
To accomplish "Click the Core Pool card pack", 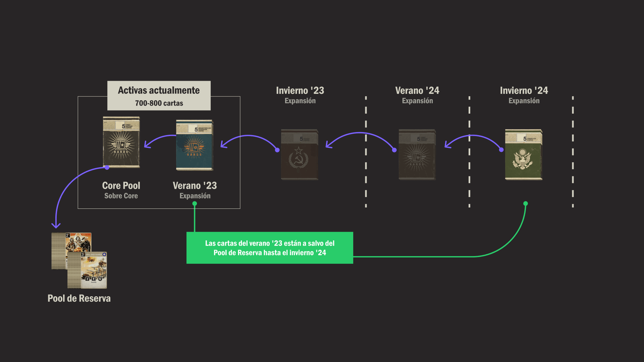I will pos(121,142).
